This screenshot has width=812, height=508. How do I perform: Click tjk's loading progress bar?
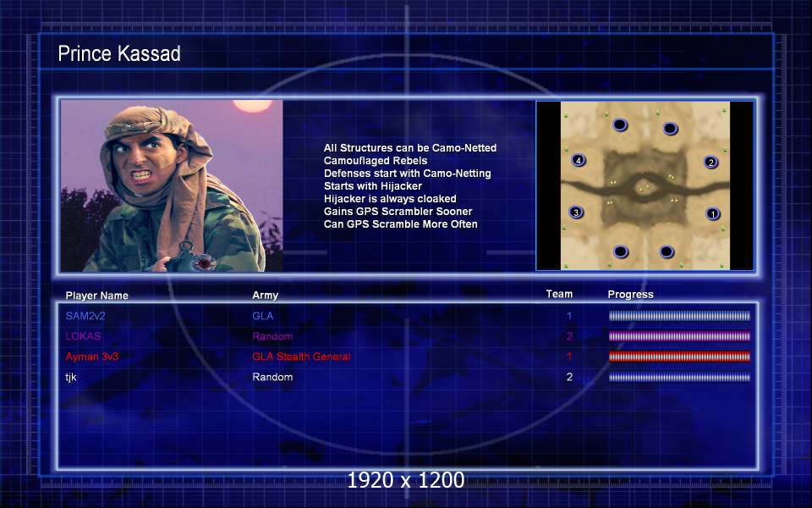click(x=679, y=377)
